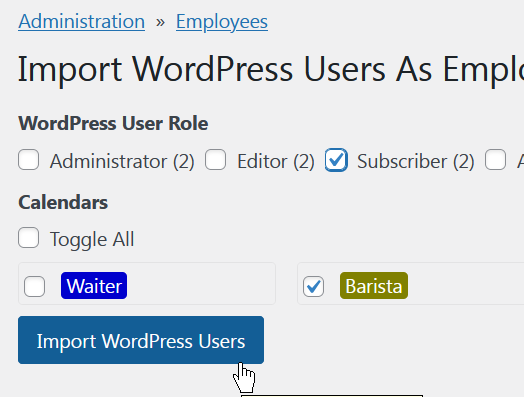Uncheck the Barista calendar checkbox

(x=313, y=286)
